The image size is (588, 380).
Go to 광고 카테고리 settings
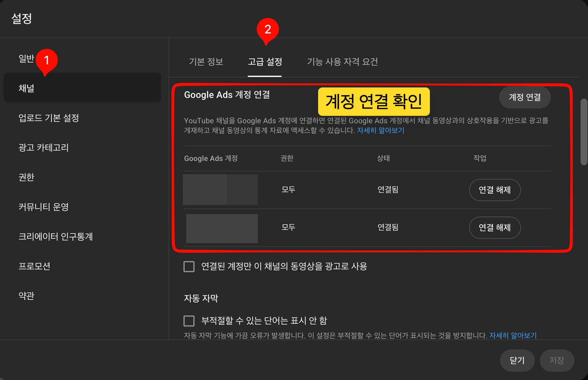tap(82, 147)
